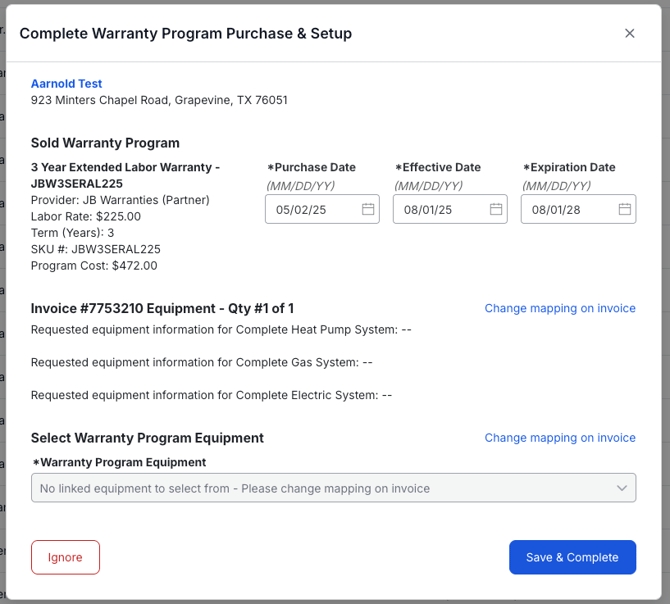Open the Warranty Program Equipment dropdown
Viewport: 670px width, 604px height.
(320, 488)
